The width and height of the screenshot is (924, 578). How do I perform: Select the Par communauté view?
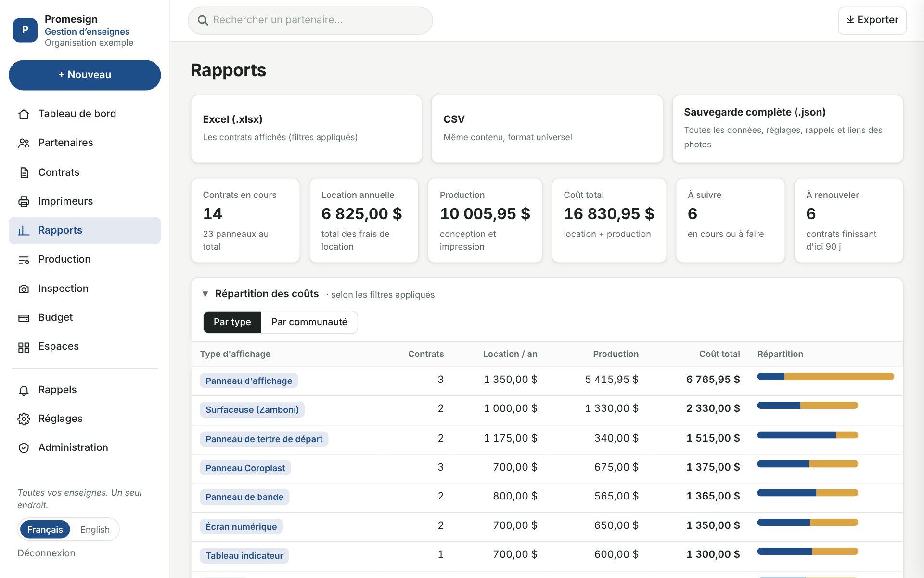pos(309,322)
